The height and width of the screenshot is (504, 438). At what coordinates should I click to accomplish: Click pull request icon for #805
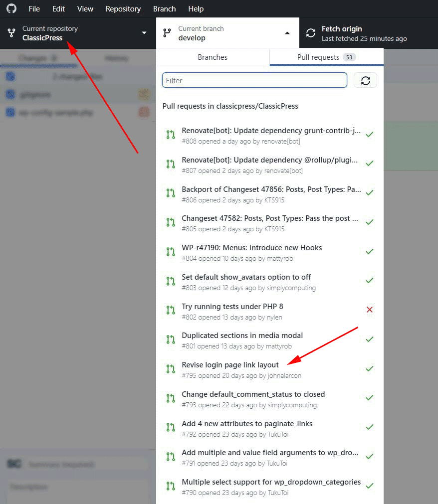[171, 222]
